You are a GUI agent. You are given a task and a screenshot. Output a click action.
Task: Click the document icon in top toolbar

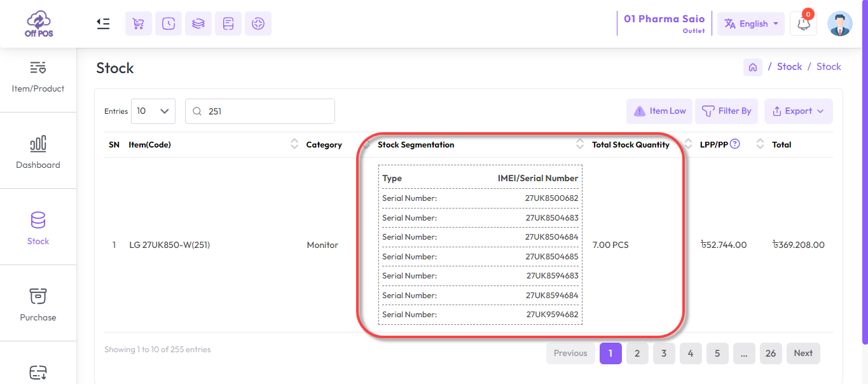pos(228,24)
